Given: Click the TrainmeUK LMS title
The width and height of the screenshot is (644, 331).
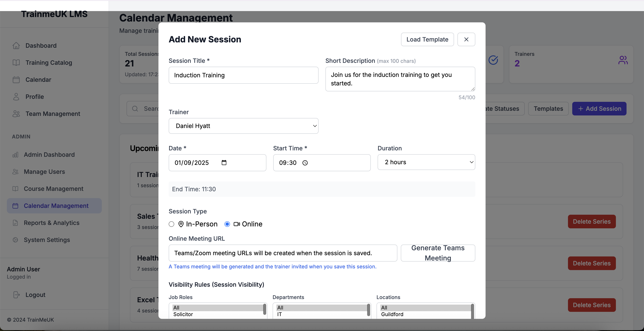Looking at the screenshot, I should pos(54,14).
